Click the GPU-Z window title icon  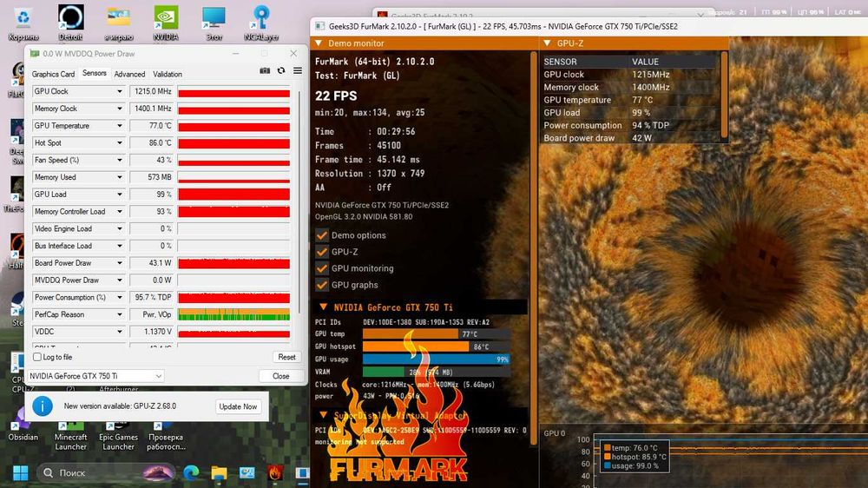pyautogui.click(x=35, y=54)
